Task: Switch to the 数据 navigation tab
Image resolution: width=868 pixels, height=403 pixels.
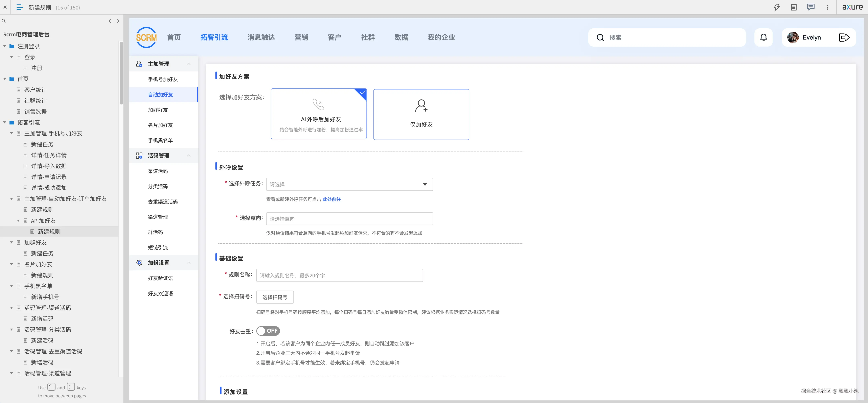Action: click(401, 37)
